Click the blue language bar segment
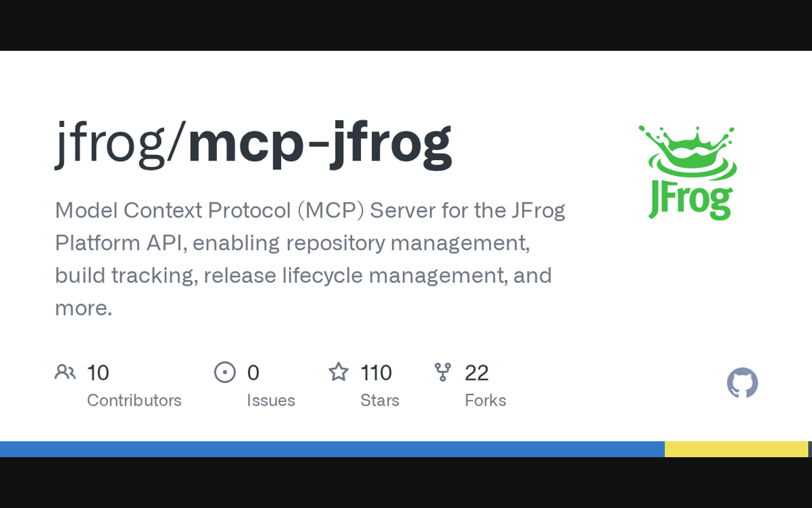This screenshot has height=508, width=812. (332, 449)
